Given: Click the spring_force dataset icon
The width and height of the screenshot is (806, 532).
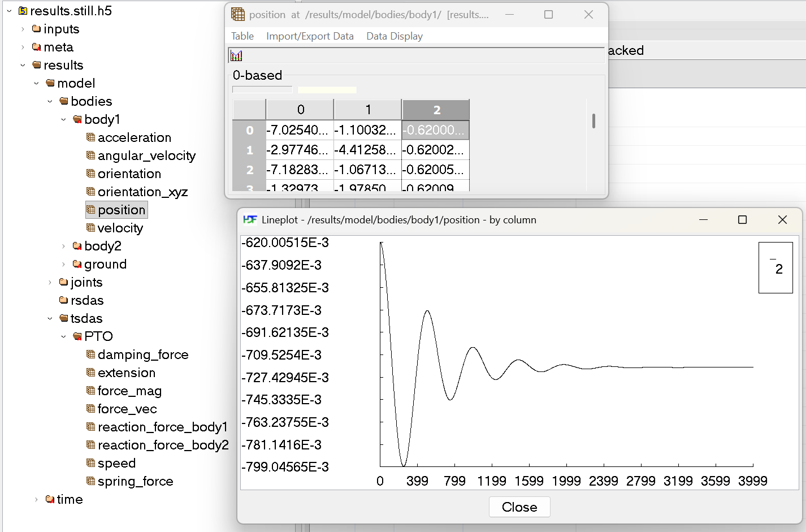Looking at the screenshot, I should [90, 481].
